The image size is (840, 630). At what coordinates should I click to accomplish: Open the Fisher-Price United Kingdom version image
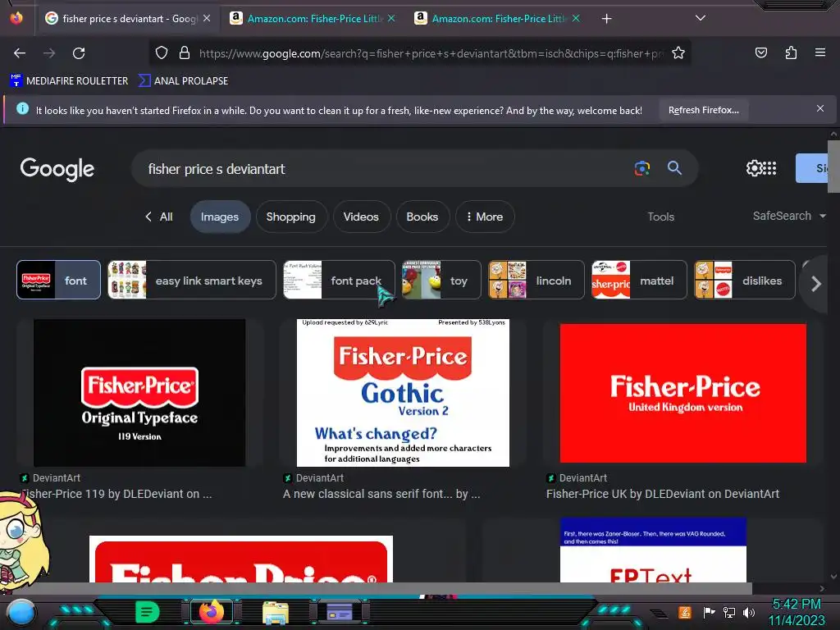(683, 393)
